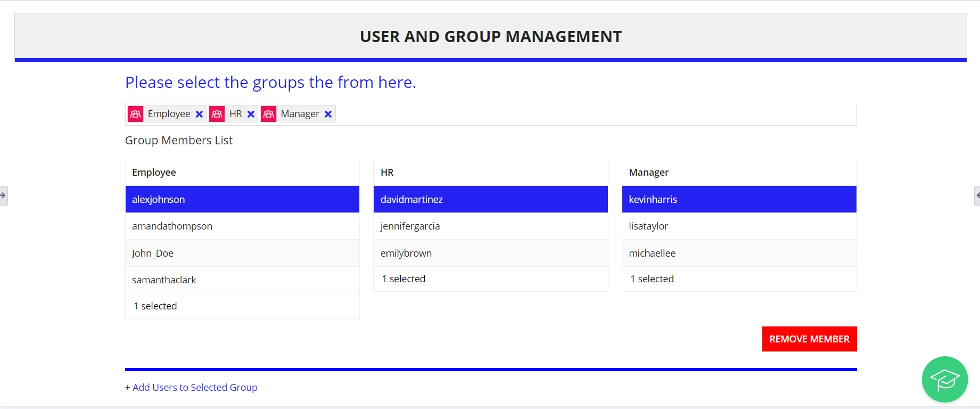Click the HR column header
The height and width of the screenshot is (409, 980).
pyautogui.click(x=491, y=172)
